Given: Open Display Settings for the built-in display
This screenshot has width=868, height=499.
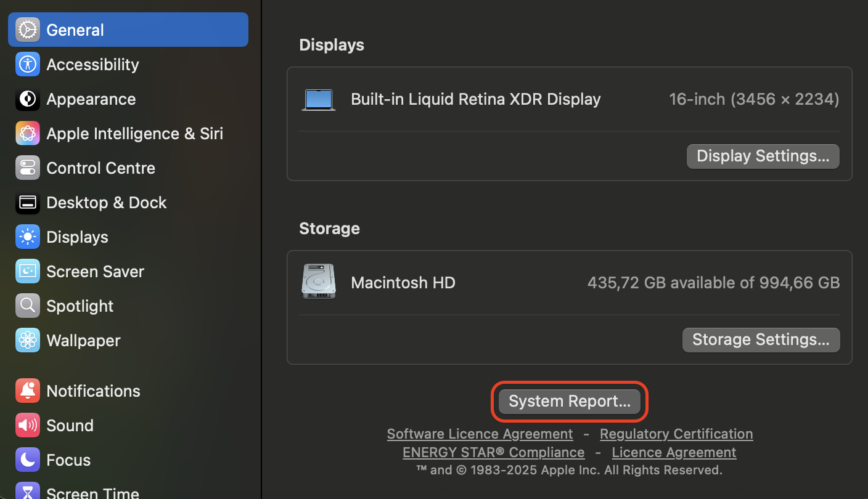Looking at the screenshot, I should (x=763, y=156).
